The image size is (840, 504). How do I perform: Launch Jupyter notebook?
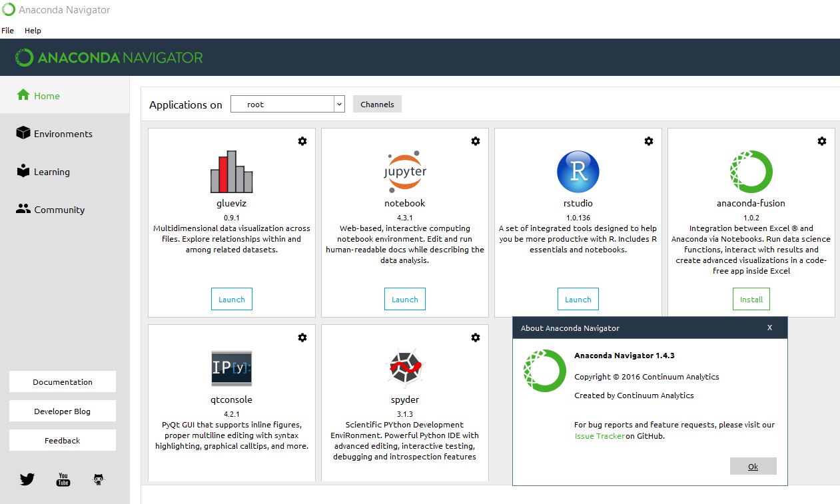pos(405,299)
